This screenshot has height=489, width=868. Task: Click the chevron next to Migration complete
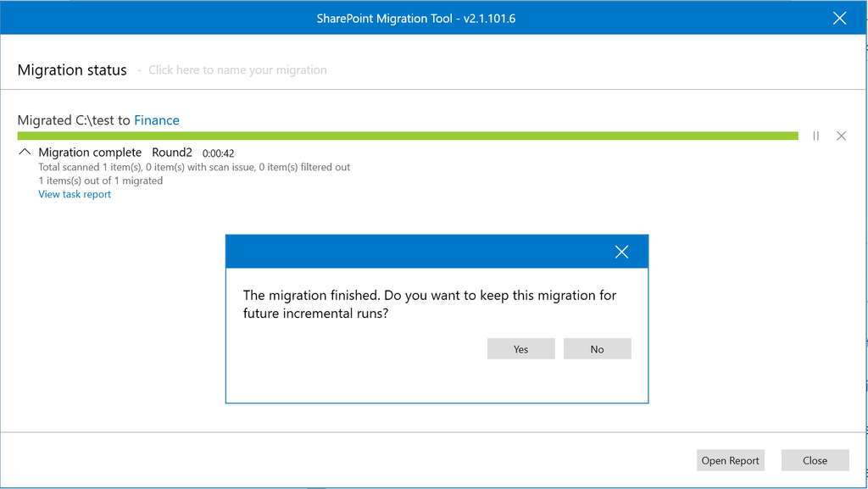coord(24,151)
